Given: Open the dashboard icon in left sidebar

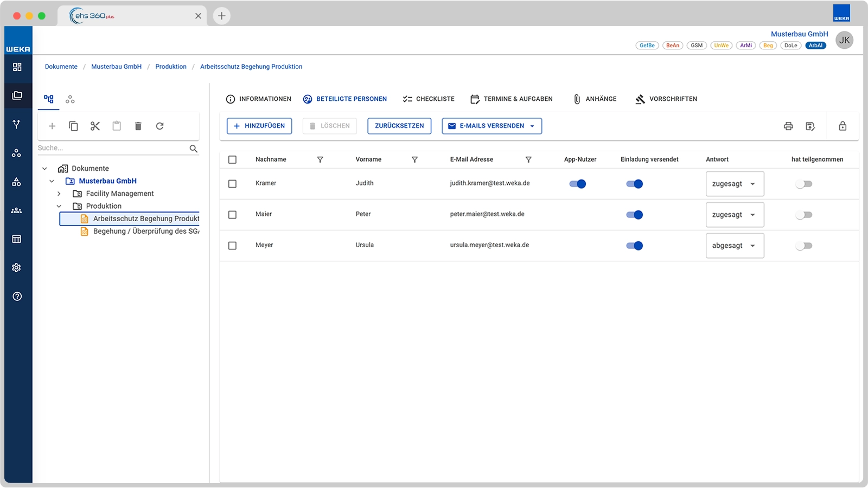Looking at the screenshot, I should (17, 67).
